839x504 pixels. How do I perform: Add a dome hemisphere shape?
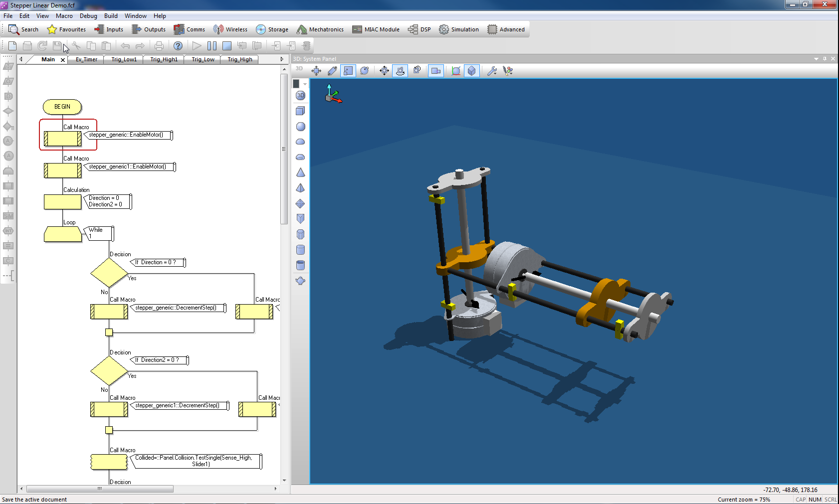pos(300,142)
